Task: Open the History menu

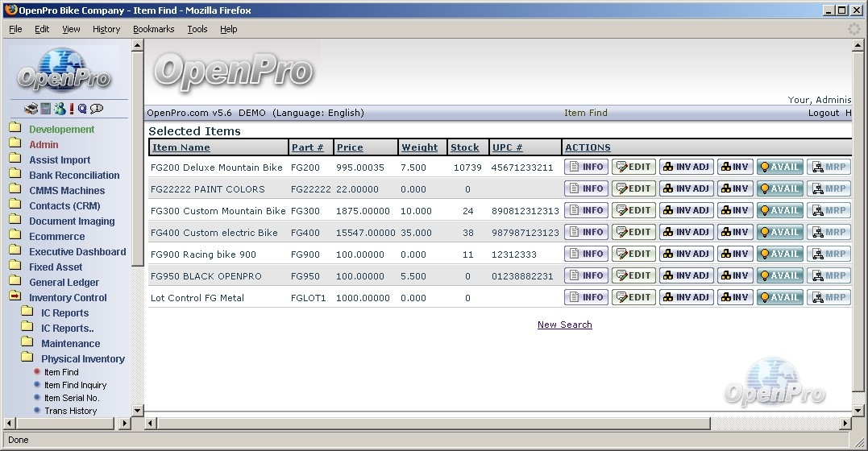Action: [x=106, y=29]
